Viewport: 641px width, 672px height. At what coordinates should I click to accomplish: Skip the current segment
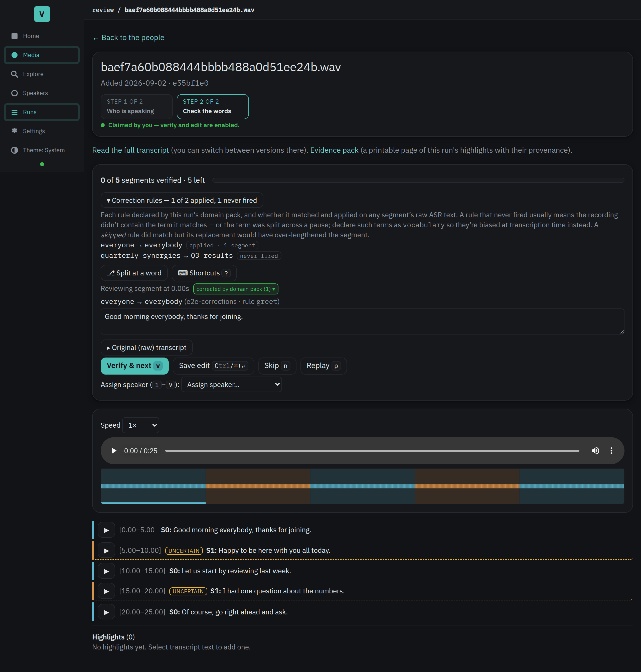tap(277, 366)
